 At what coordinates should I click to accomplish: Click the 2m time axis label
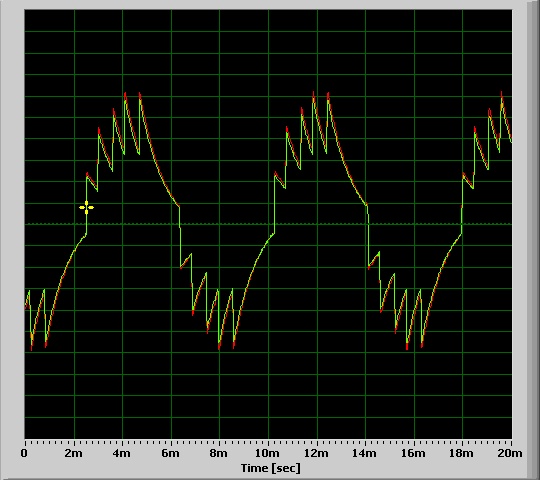pos(73,453)
